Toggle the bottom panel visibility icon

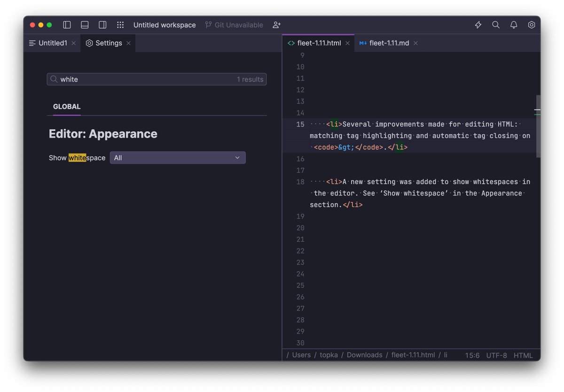85,24
